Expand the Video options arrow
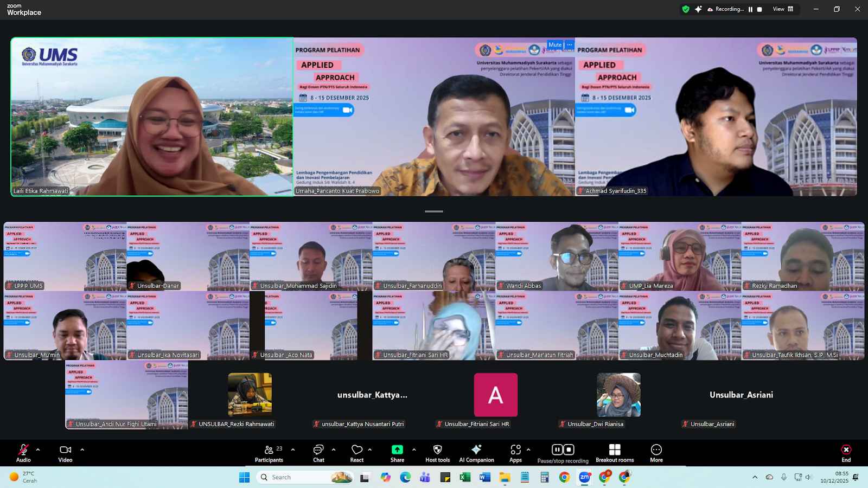868x488 pixels. (82, 450)
